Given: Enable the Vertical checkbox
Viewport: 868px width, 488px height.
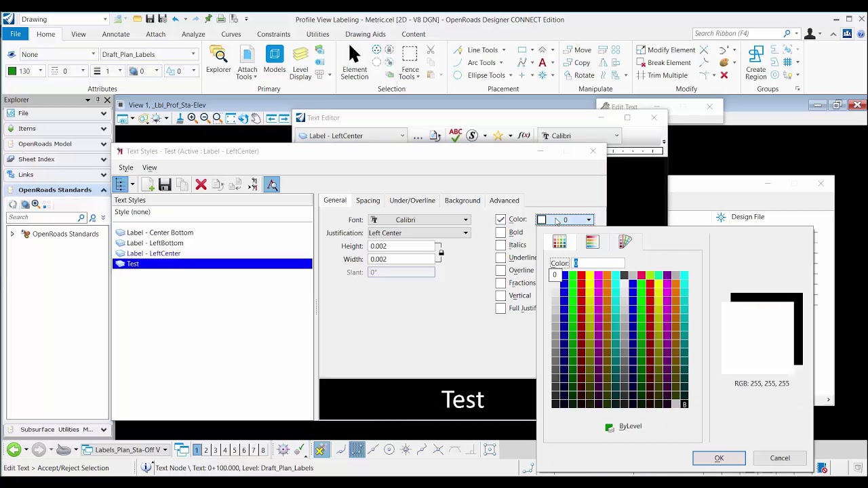Looking at the screenshot, I should pos(500,296).
